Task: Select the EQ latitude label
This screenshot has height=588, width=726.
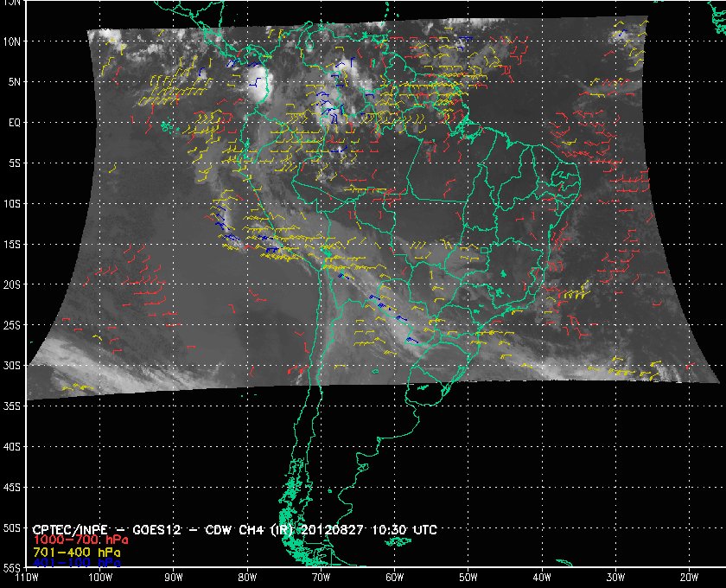Action: (x=14, y=122)
